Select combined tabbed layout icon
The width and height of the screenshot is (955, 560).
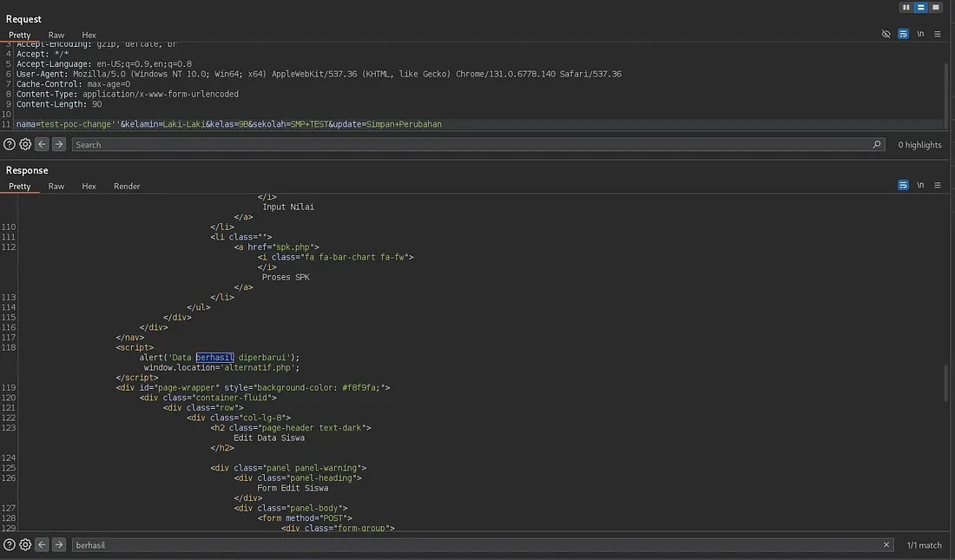point(936,7)
